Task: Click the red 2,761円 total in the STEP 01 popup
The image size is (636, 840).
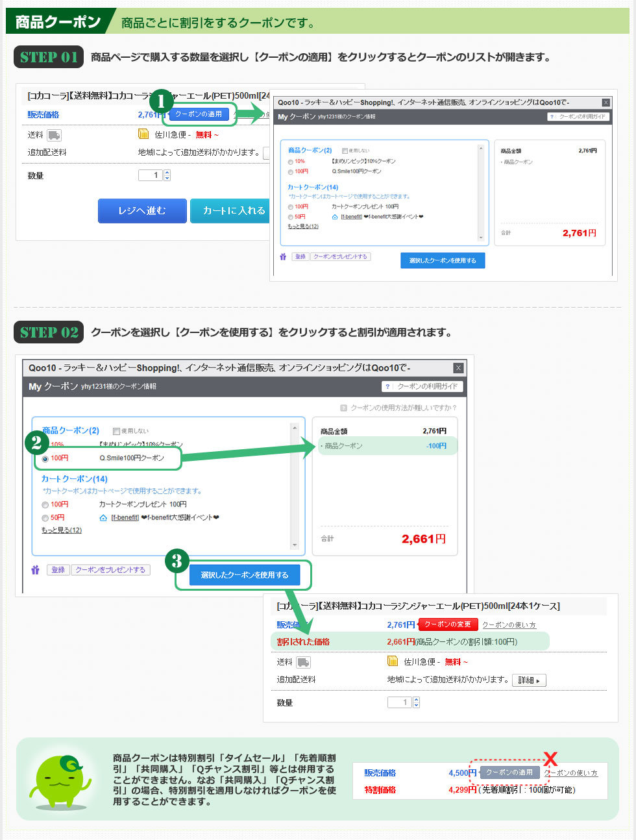Action: click(580, 233)
